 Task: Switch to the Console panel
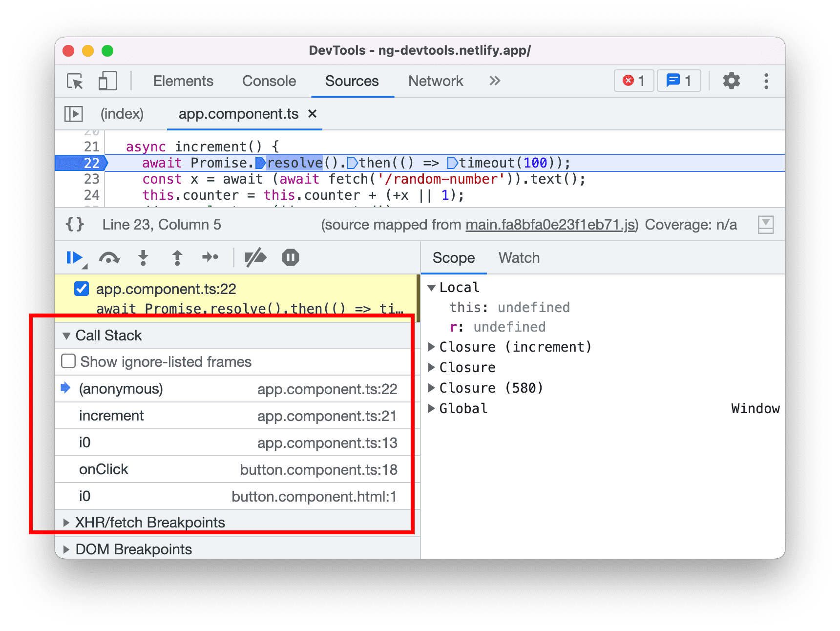click(269, 81)
